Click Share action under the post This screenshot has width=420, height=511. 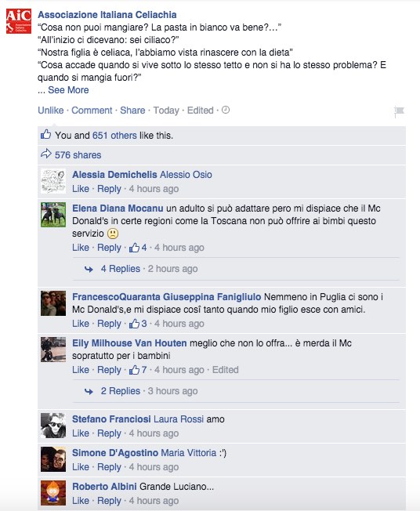[132, 111]
